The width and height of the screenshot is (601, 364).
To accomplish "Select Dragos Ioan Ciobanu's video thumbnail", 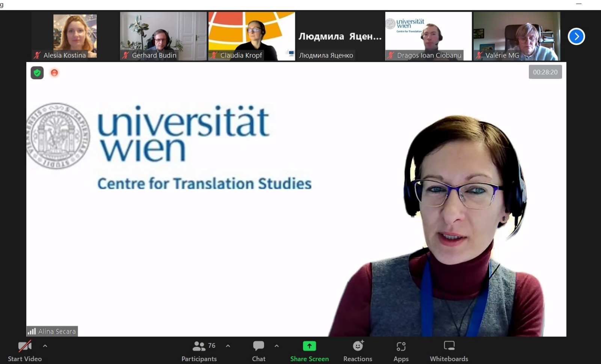I will [x=428, y=36].
